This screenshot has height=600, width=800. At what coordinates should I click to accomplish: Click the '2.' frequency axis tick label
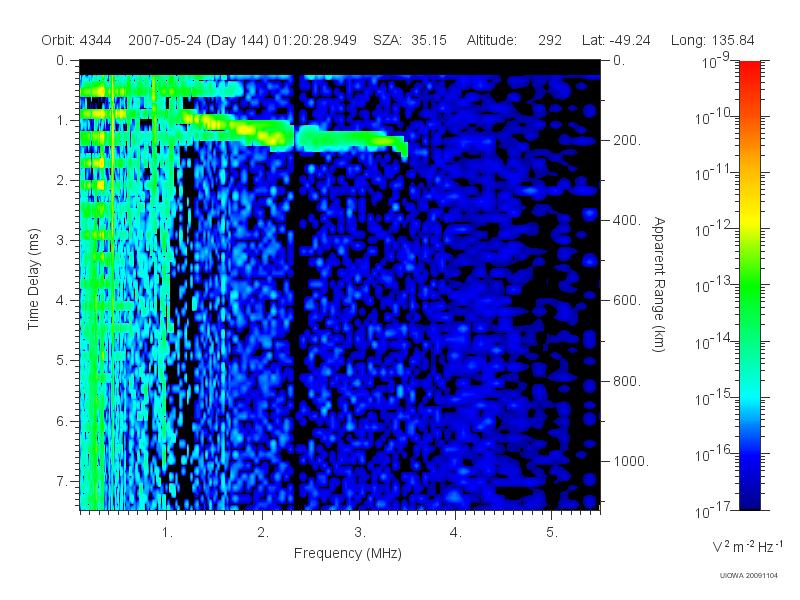pos(263,533)
